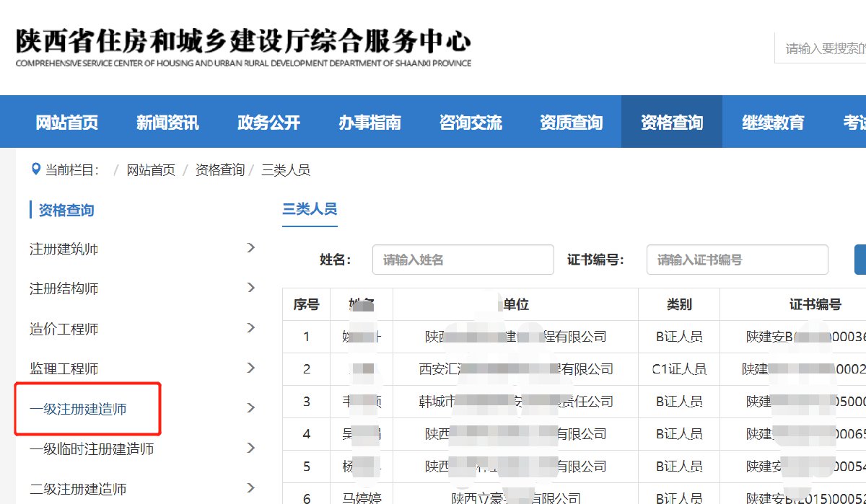This screenshot has height=504, width=866.
Task: Click the 姓名 input field
Action: (463, 260)
